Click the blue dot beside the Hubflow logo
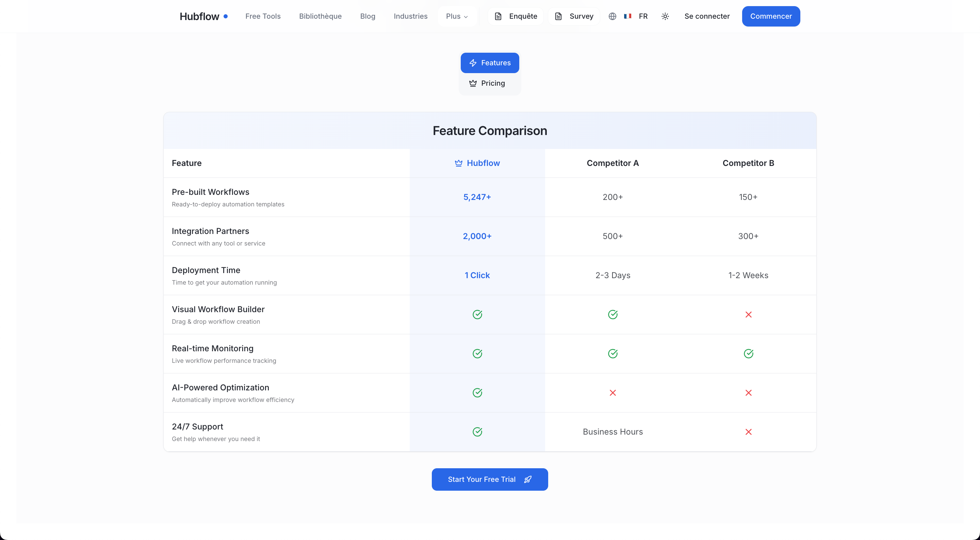The width and height of the screenshot is (980, 540). pyautogui.click(x=226, y=16)
